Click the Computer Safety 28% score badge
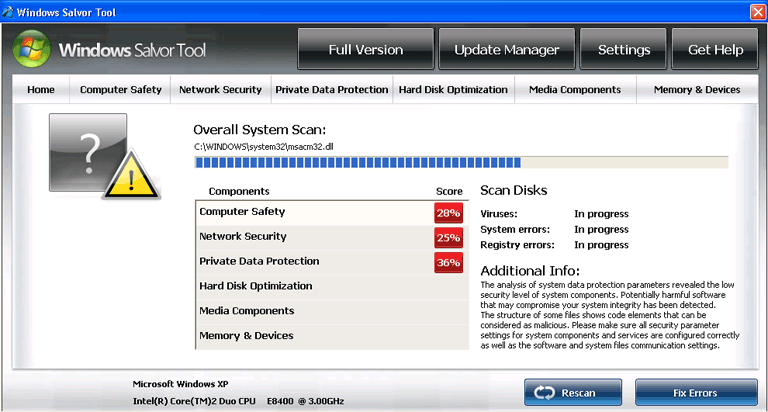Screen dimensions: 768x412 (x=448, y=213)
